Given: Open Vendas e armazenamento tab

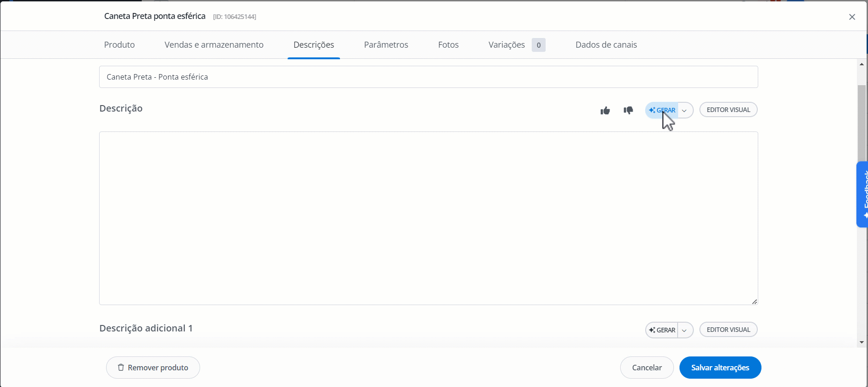Looking at the screenshot, I should [x=214, y=45].
